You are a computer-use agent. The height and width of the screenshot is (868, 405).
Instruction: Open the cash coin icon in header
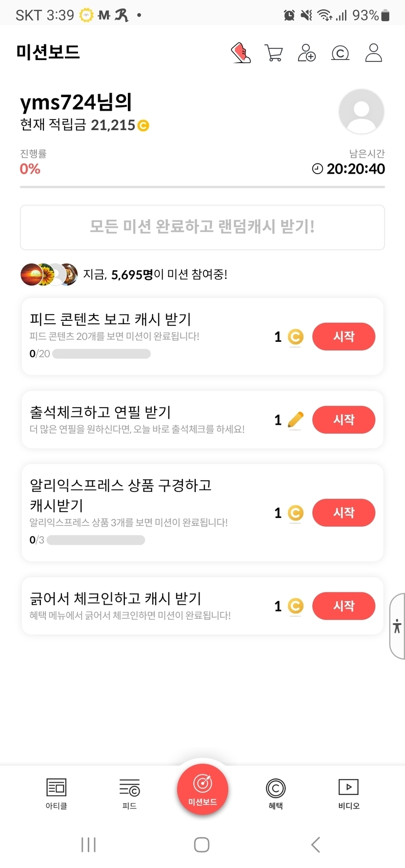click(340, 53)
